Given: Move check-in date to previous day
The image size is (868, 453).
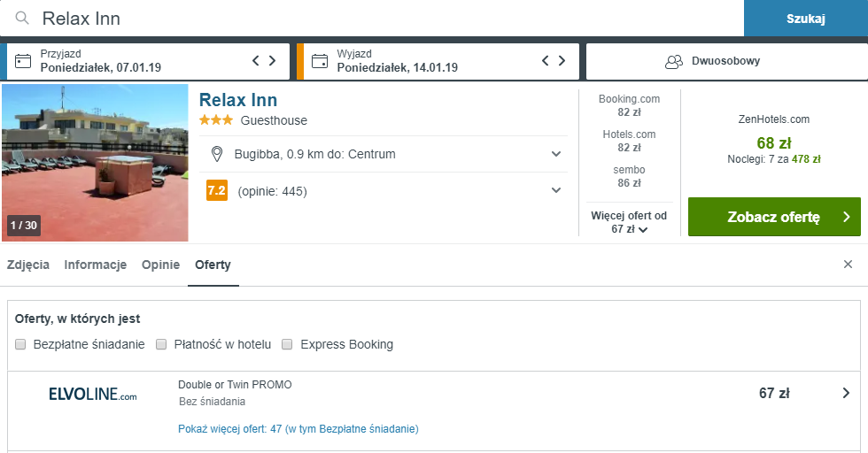Looking at the screenshot, I should tap(256, 61).
